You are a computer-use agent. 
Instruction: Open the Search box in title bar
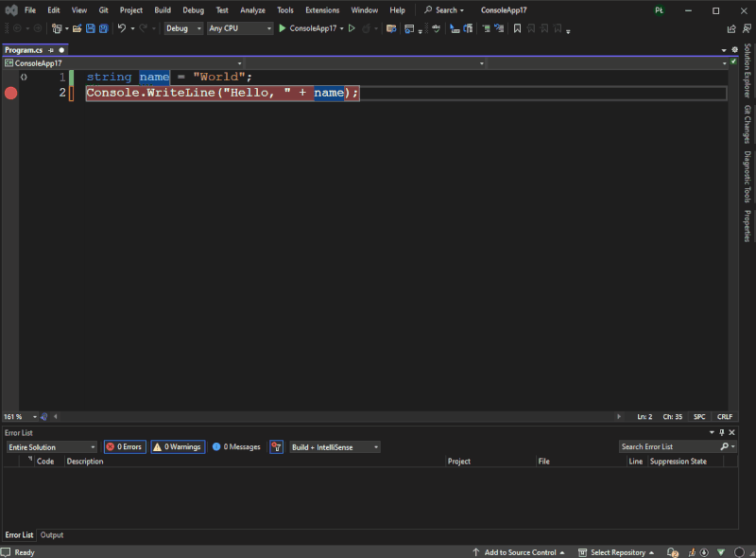point(444,10)
